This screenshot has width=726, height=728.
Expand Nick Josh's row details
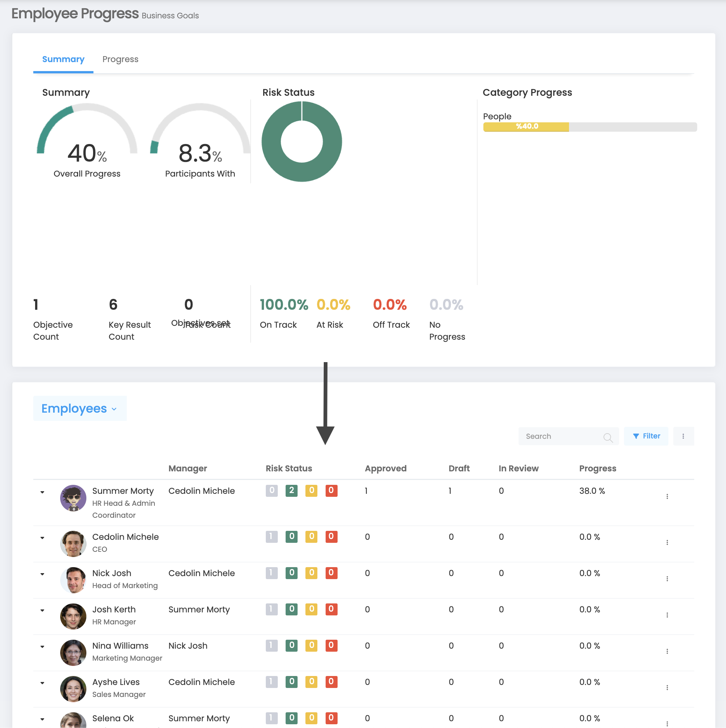pyautogui.click(x=42, y=574)
